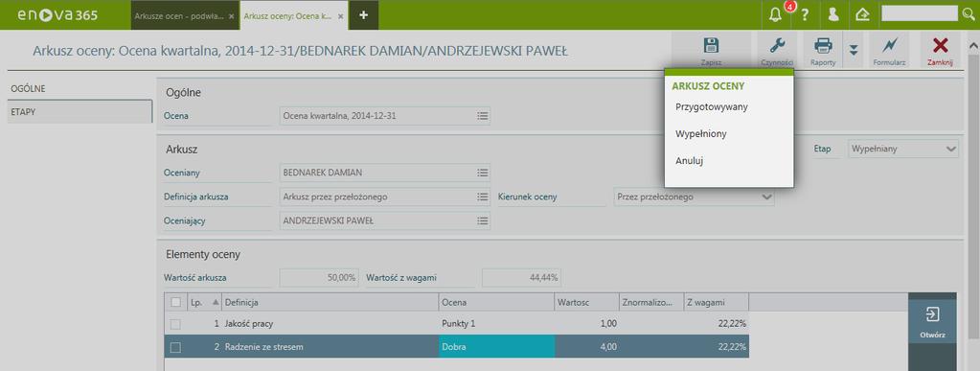Expand the Kierunek oceny dropdown
Image resolution: width=980 pixels, height=371 pixels.
767,197
